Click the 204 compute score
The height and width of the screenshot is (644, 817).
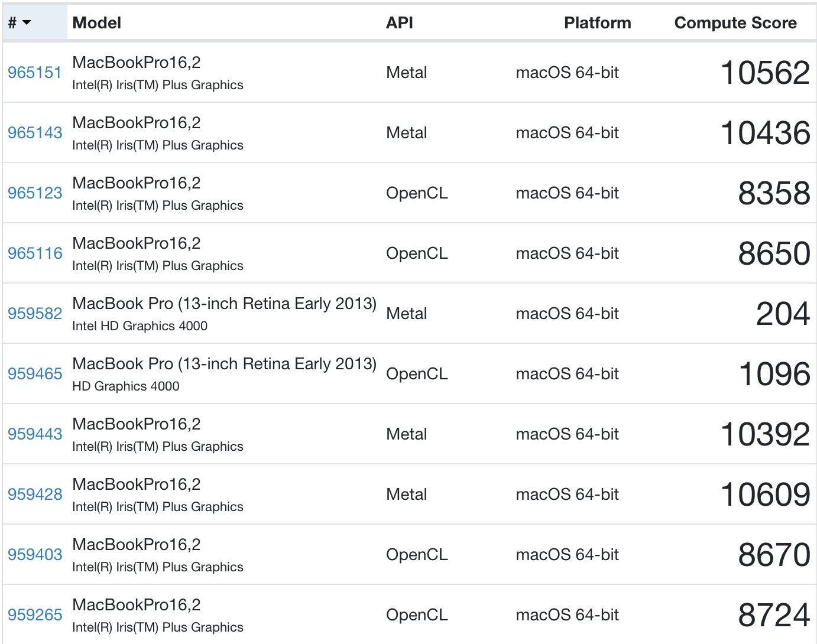(783, 314)
